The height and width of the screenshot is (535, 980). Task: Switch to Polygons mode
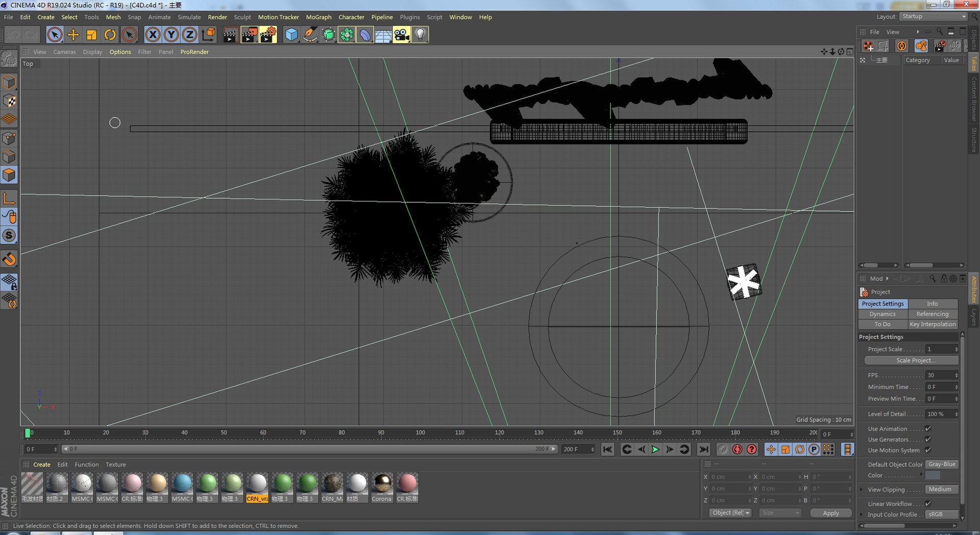tap(9, 175)
